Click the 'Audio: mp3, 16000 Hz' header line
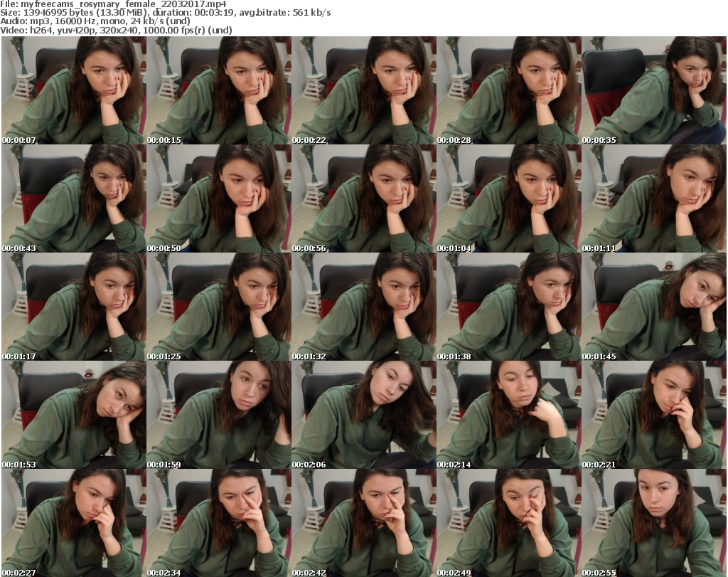This screenshot has height=577, width=728. (95, 21)
